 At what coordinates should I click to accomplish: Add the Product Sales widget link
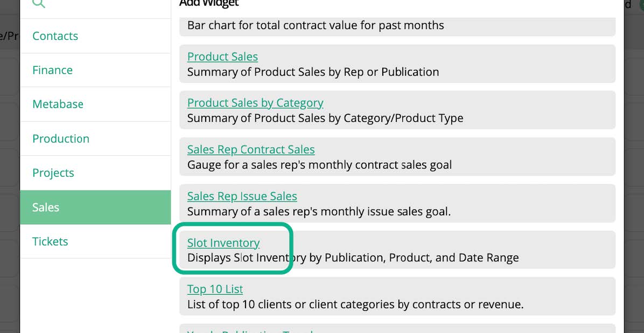pyautogui.click(x=222, y=57)
